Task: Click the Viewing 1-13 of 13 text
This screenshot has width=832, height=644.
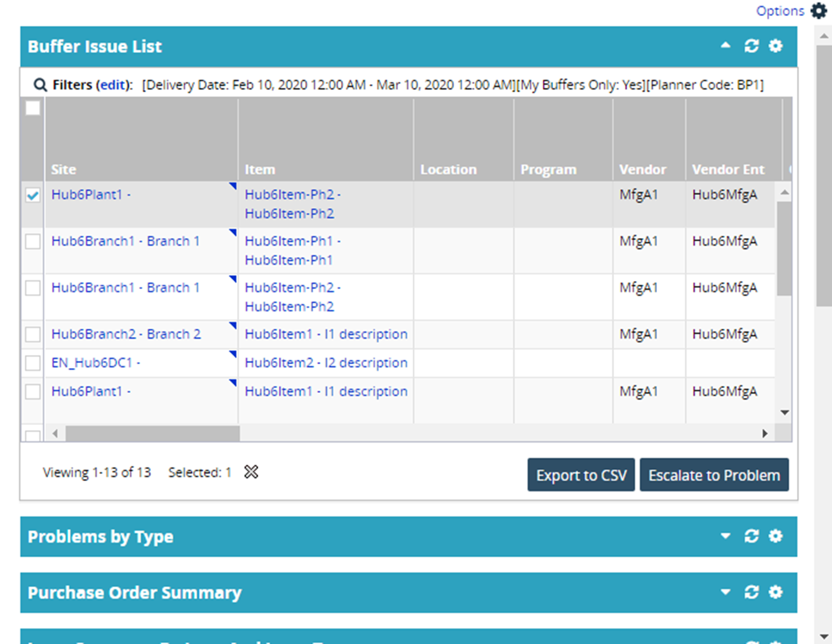Action: [x=96, y=473]
